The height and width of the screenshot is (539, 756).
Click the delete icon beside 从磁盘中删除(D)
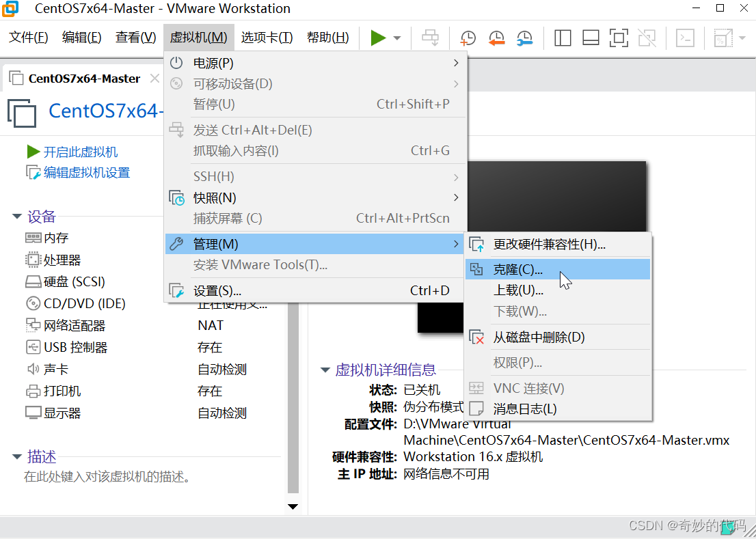476,337
